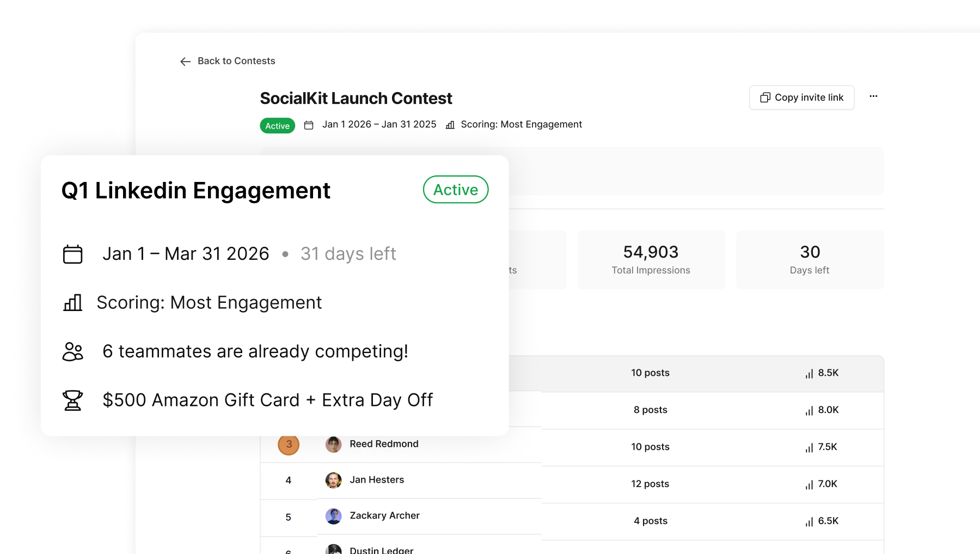Click the name Reed Redmond

pyautogui.click(x=384, y=444)
